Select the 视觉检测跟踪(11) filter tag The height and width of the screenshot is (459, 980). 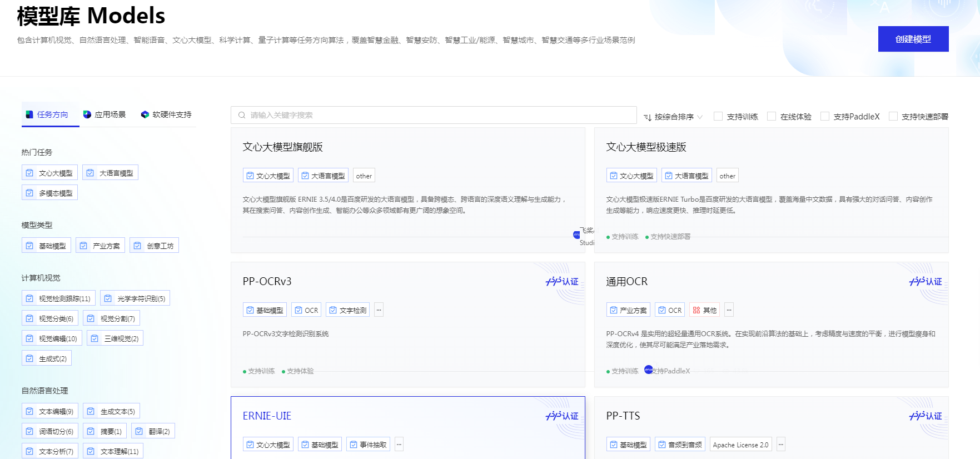tap(58, 298)
